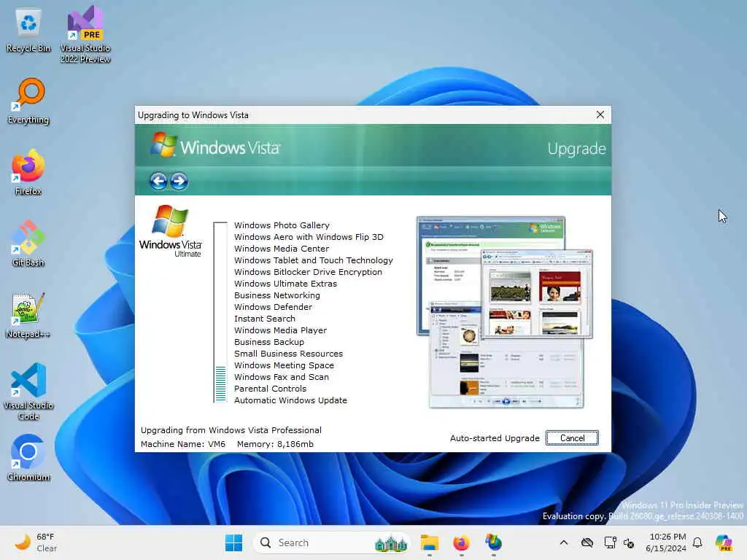Click the vertical upgrade progress bar
The image size is (747, 560).
(220, 312)
